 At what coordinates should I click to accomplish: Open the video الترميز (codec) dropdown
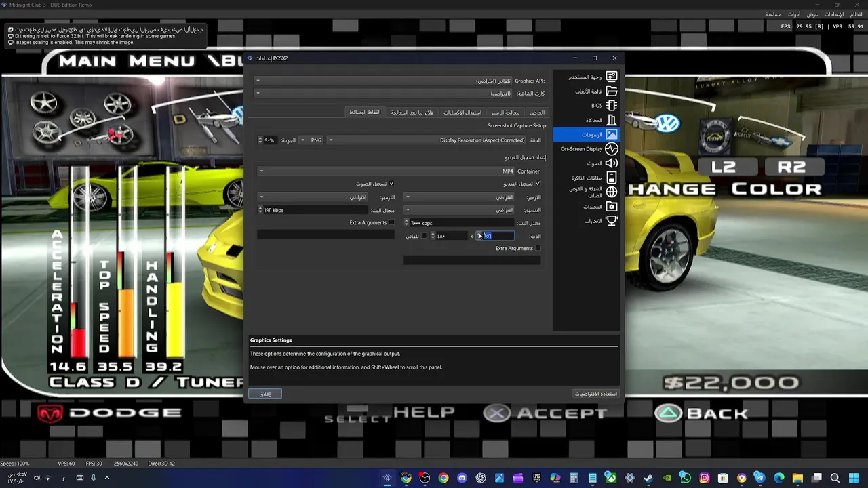click(459, 197)
